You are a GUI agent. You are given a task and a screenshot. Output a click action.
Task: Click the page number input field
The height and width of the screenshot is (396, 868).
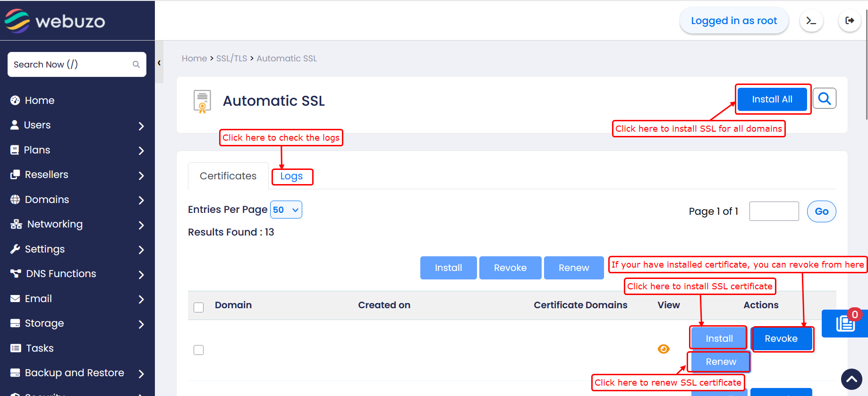click(774, 211)
